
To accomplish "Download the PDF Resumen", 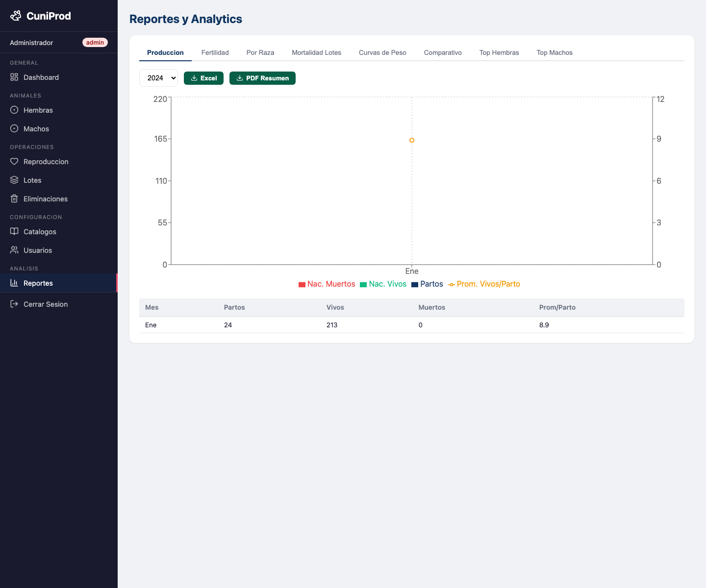I will point(262,78).
